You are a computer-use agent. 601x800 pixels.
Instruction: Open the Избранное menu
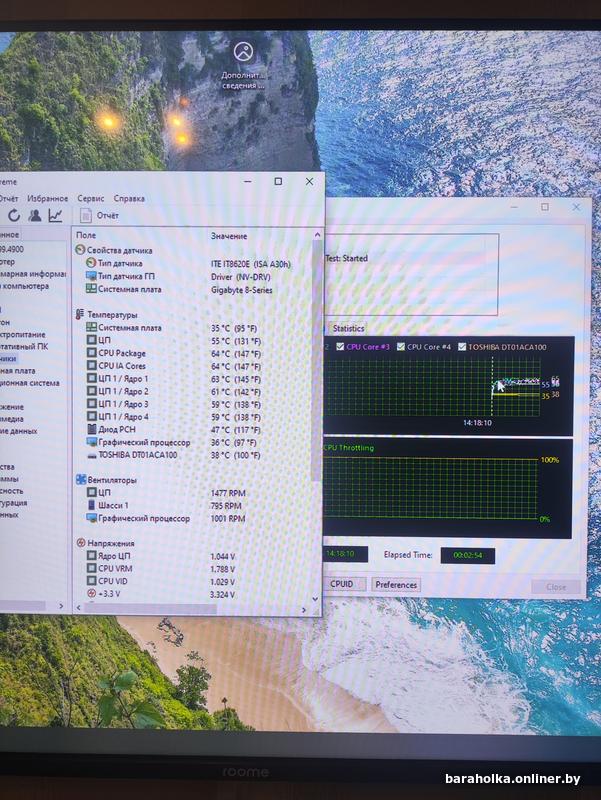(47, 199)
